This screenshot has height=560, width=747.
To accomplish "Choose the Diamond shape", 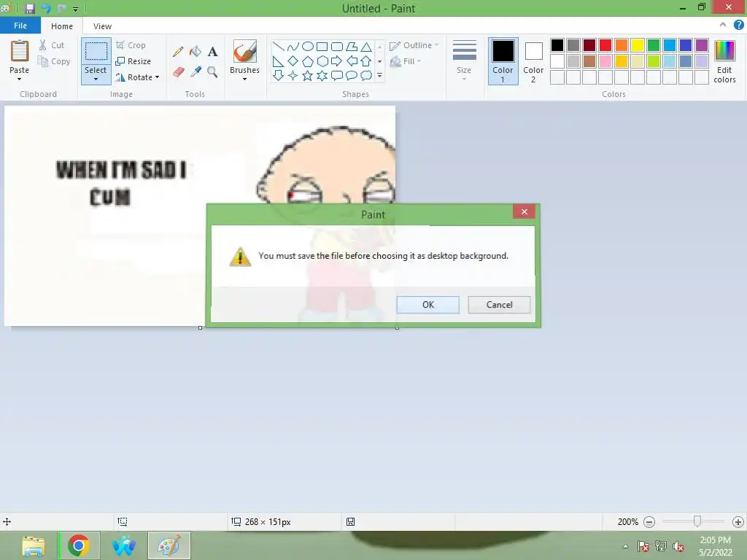I will tap(293, 61).
